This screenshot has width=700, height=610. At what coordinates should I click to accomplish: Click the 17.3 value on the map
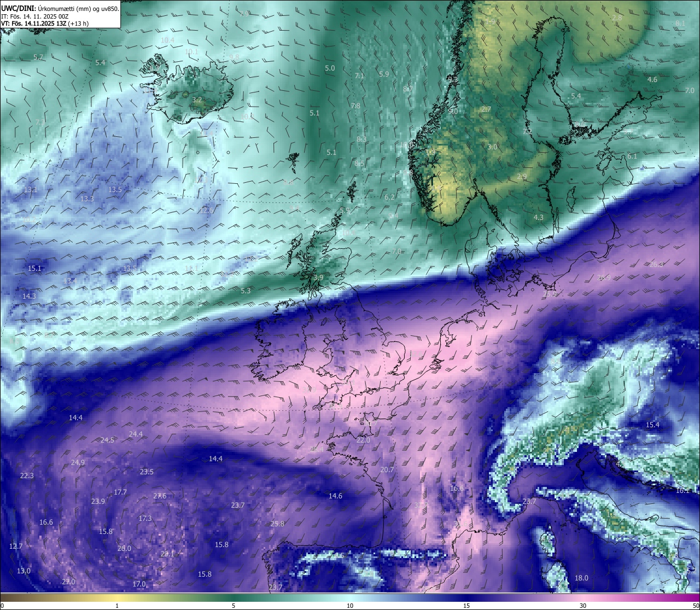(x=145, y=519)
